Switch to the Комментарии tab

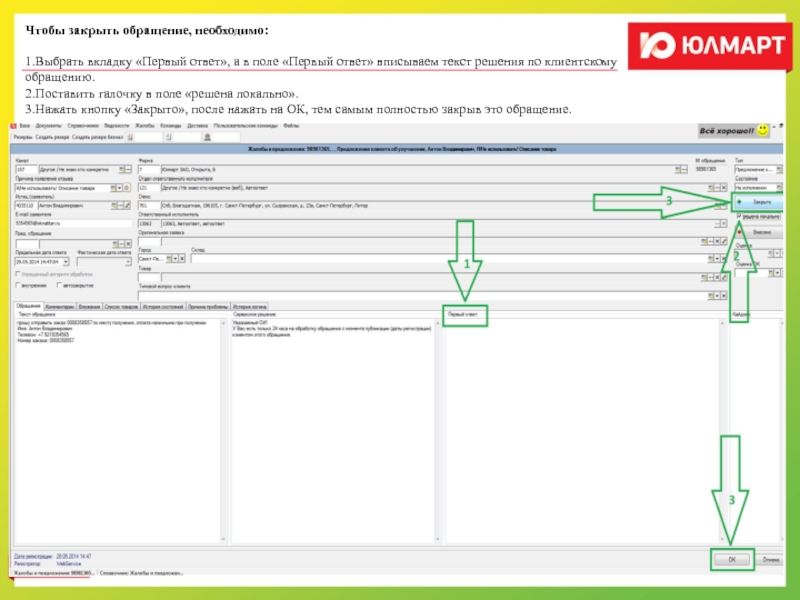tap(60, 307)
